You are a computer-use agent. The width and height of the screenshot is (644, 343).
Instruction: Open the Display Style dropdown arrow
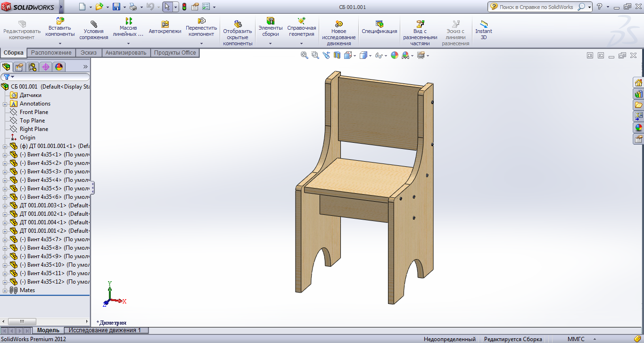371,56
